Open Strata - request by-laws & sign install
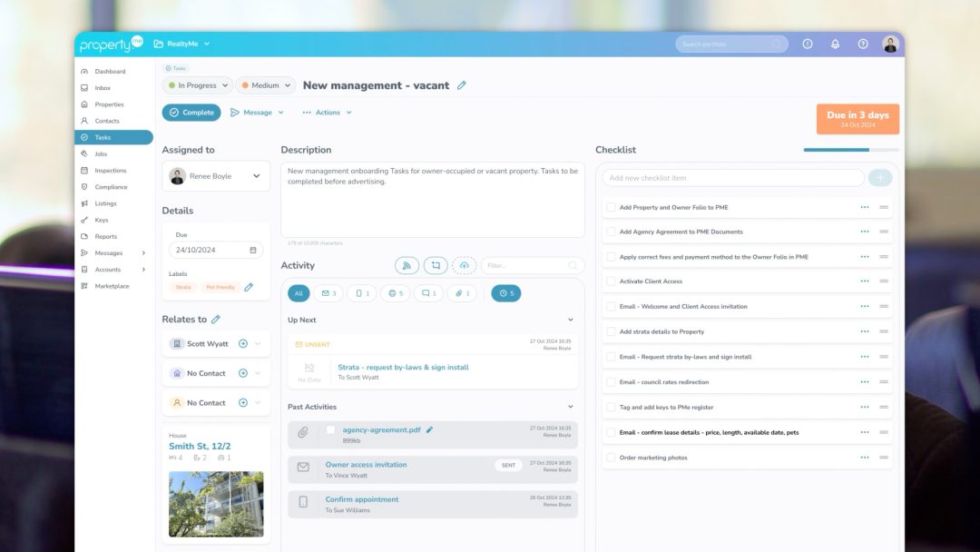The image size is (980, 552). tap(403, 368)
